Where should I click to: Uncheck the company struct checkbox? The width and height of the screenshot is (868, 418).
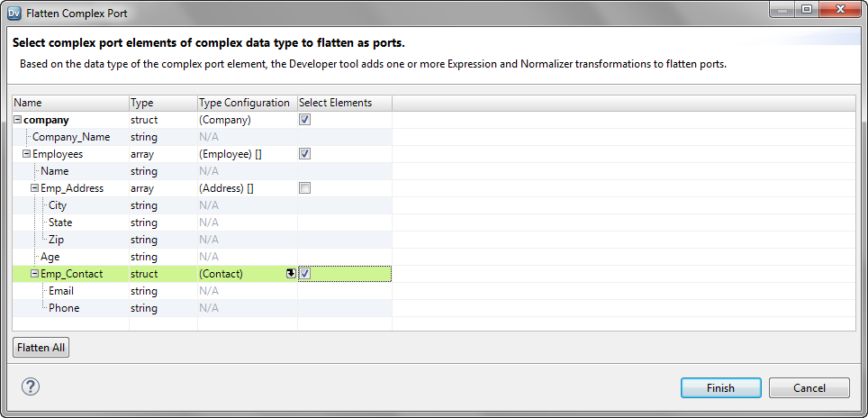tap(304, 120)
